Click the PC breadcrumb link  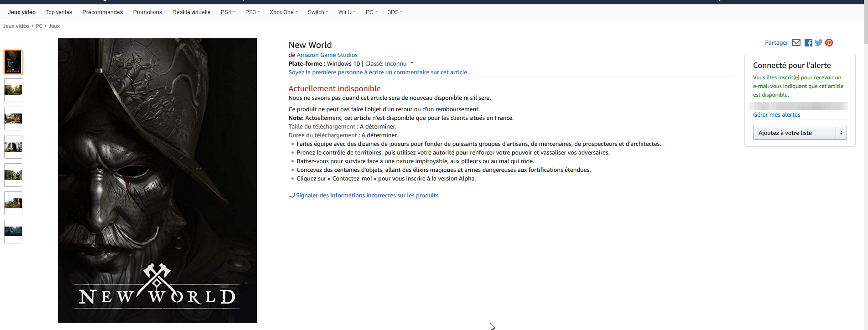click(39, 26)
